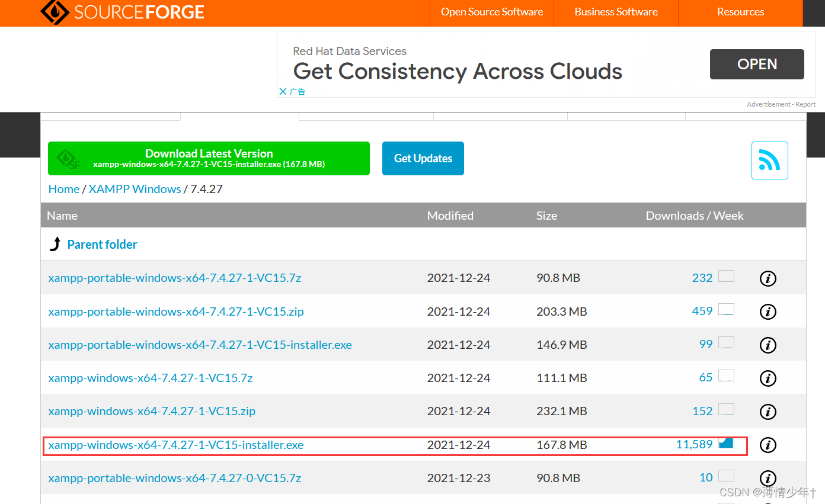Click the downloads chart beside 459
This screenshot has width=825, height=504.
726,309
